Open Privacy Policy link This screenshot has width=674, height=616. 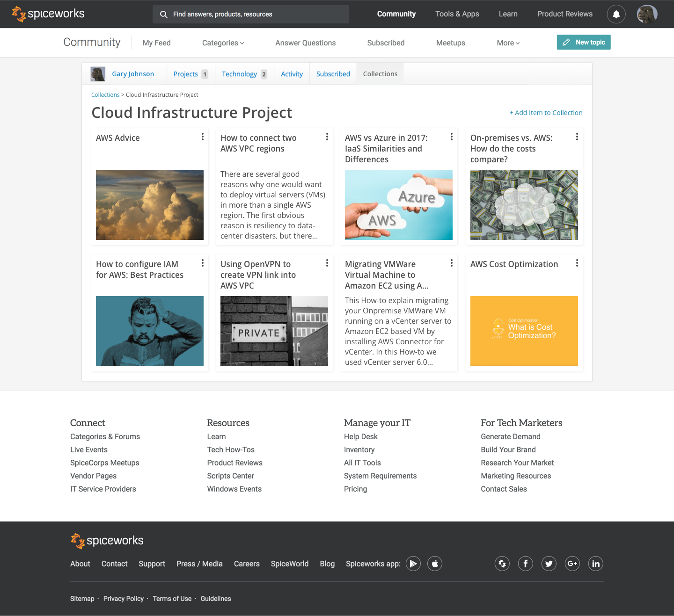(124, 599)
